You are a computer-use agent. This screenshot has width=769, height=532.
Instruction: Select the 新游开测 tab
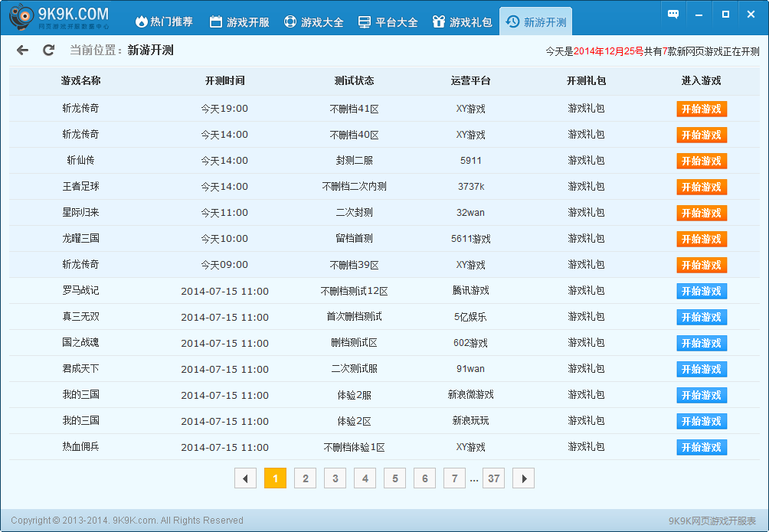pyautogui.click(x=536, y=22)
